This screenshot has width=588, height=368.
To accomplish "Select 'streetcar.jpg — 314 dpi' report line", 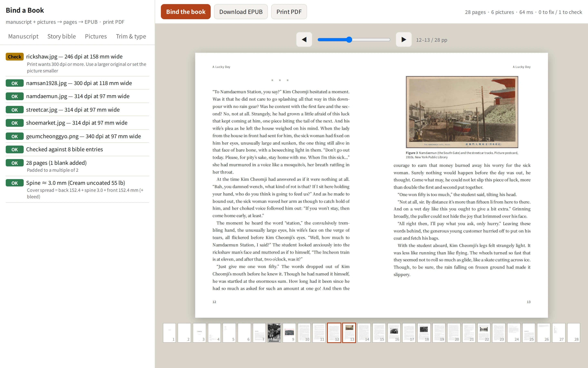I will 73,110.
